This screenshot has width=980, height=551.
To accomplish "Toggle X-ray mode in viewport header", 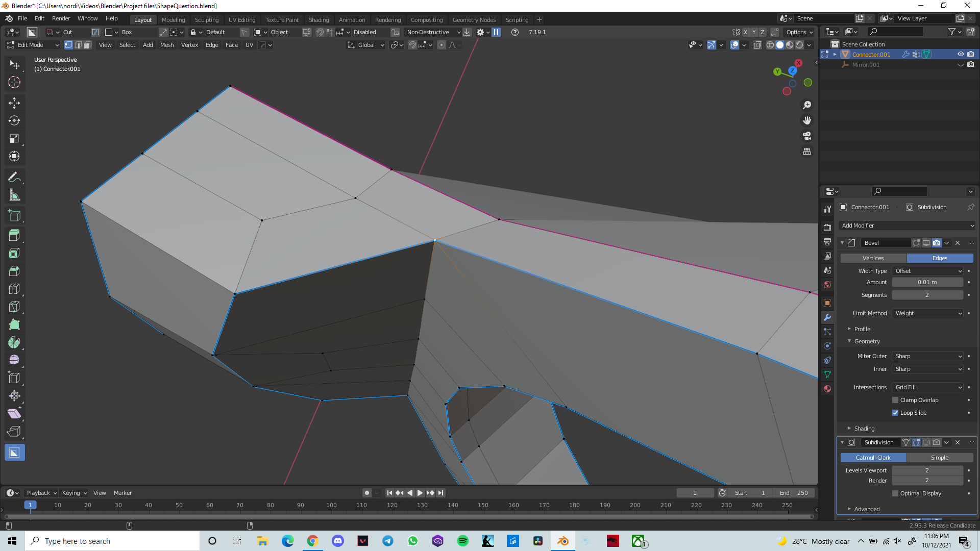I will click(757, 45).
